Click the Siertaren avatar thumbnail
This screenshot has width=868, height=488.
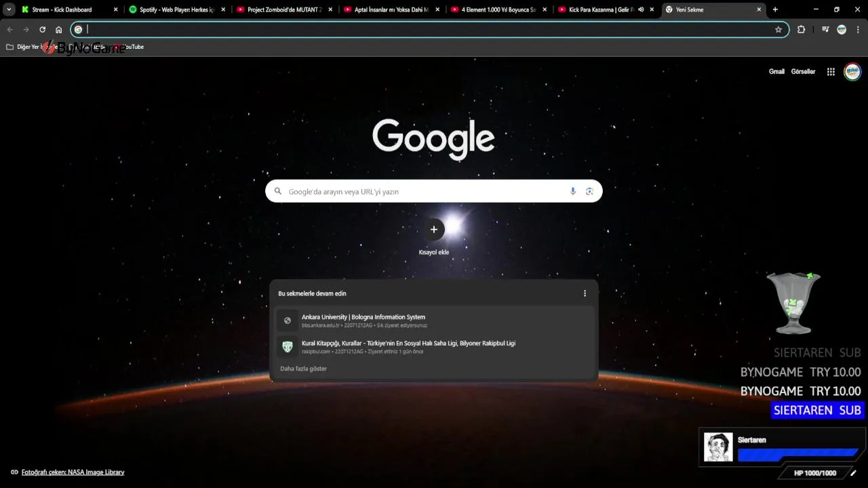[718, 447]
